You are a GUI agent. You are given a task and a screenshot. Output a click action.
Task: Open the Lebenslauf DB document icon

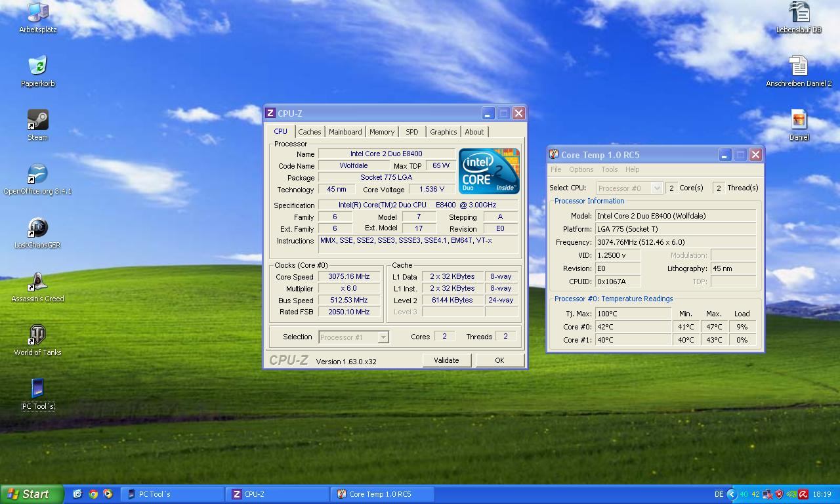click(799, 13)
